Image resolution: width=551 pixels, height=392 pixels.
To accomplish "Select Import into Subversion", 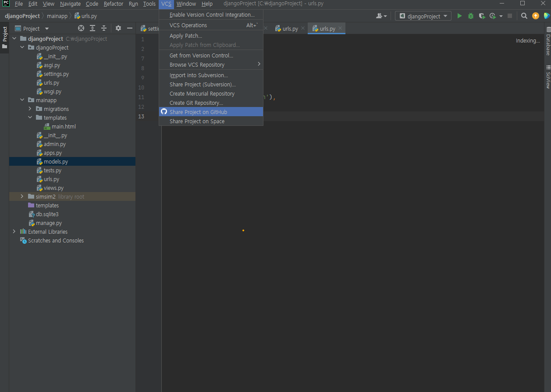I will [211, 75].
